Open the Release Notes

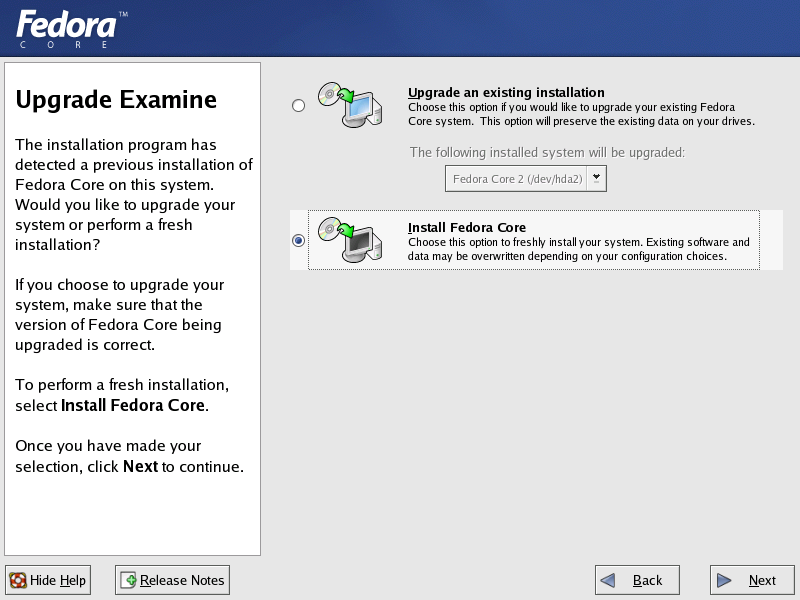pyautogui.click(x=172, y=580)
